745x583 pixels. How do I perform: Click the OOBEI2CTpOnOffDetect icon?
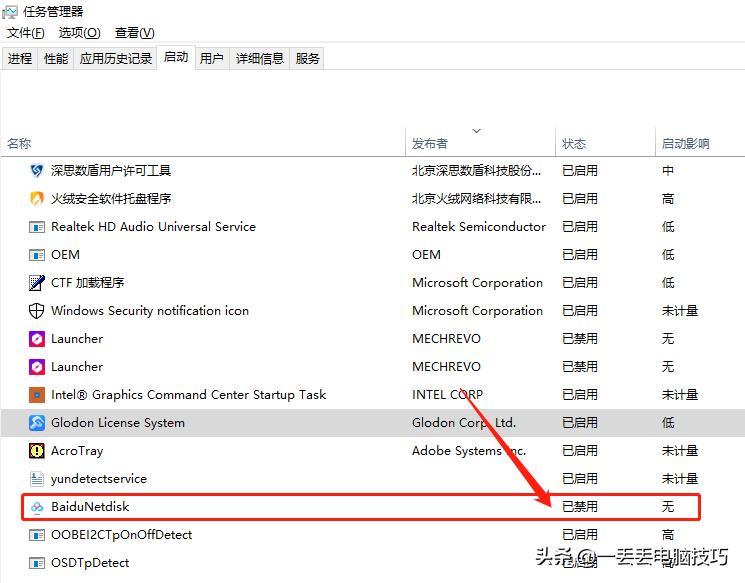click(37, 535)
